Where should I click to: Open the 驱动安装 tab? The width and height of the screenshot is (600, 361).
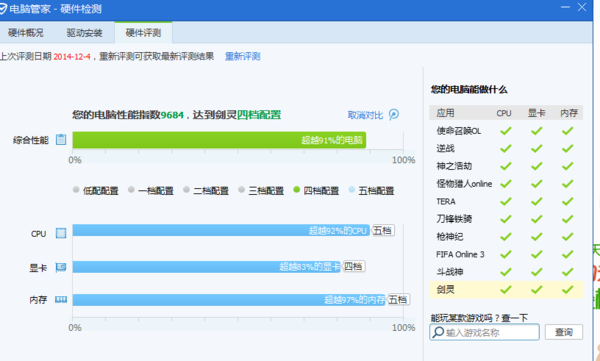pos(85,33)
